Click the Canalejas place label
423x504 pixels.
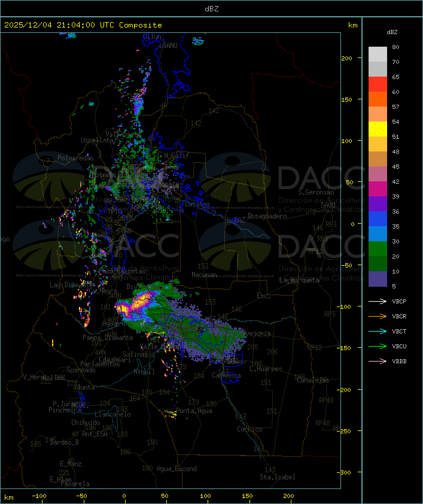[x=313, y=380]
